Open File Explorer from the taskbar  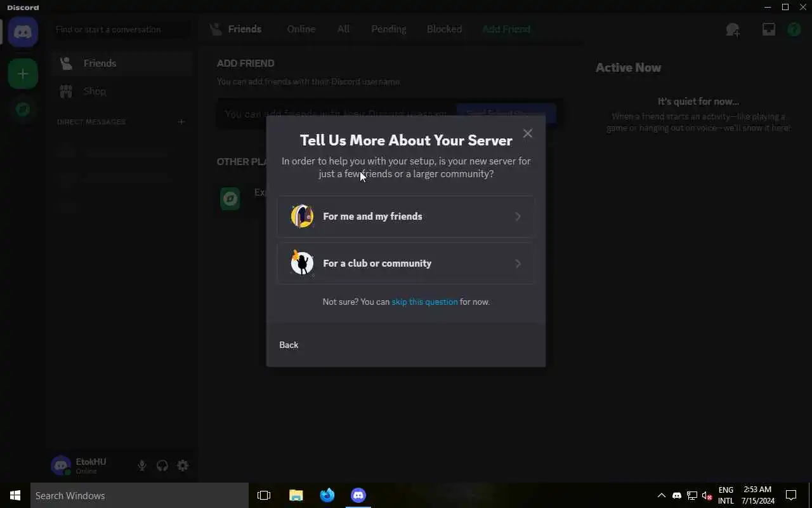[x=296, y=495]
